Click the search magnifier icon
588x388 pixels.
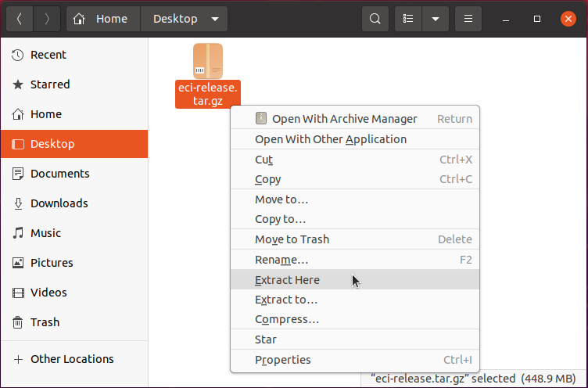[x=375, y=19]
